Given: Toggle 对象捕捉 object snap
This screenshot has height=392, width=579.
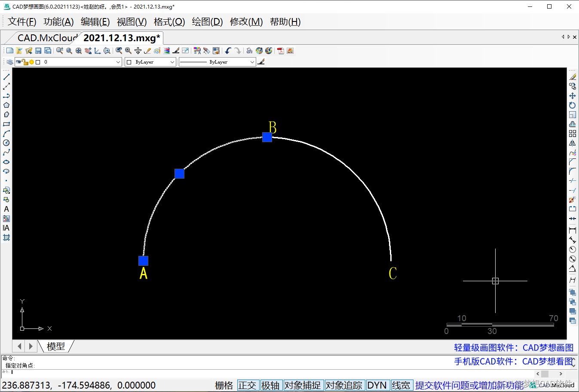Looking at the screenshot, I should click(303, 385).
